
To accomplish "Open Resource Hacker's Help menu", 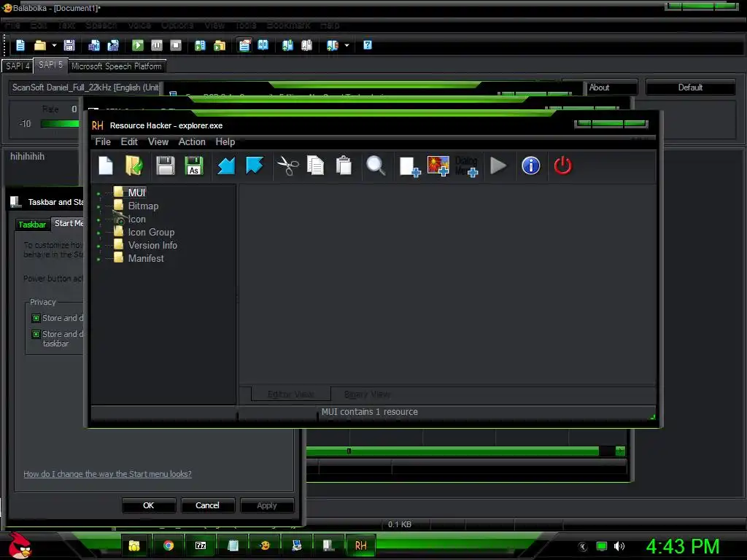I will tap(225, 142).
